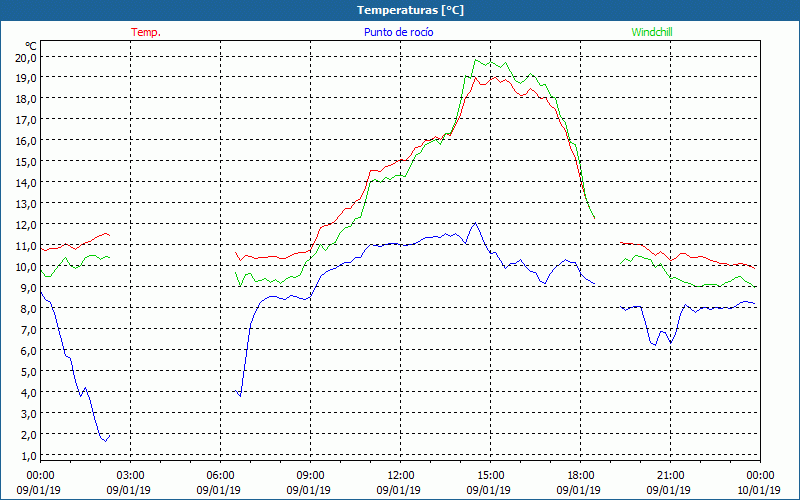Click the '09:00' time axis label
800x500 pixels.
[x=311, y=475]
